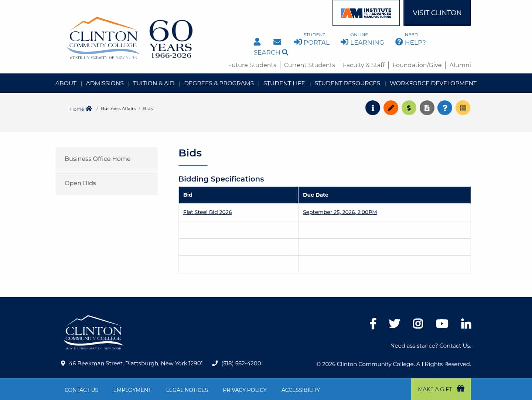Screen dimensions: 532x400
Task: Open the Admissions menu
Action: [x=105, y=83]
